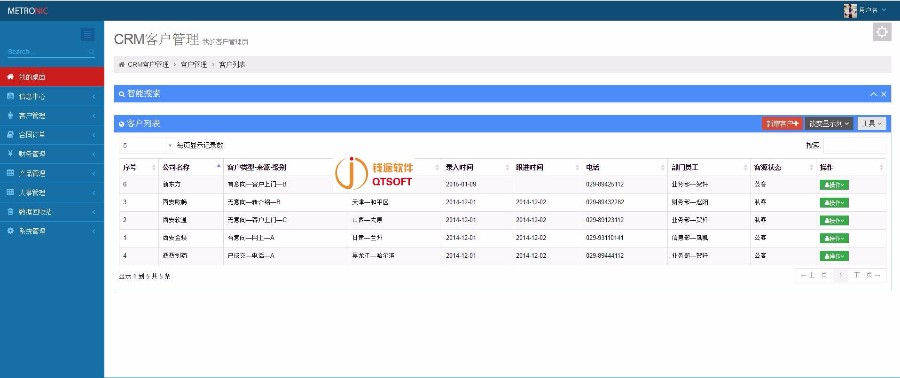900x378 pixels.
Task: Open the 工具 dropdown
Action: (872, 123)
